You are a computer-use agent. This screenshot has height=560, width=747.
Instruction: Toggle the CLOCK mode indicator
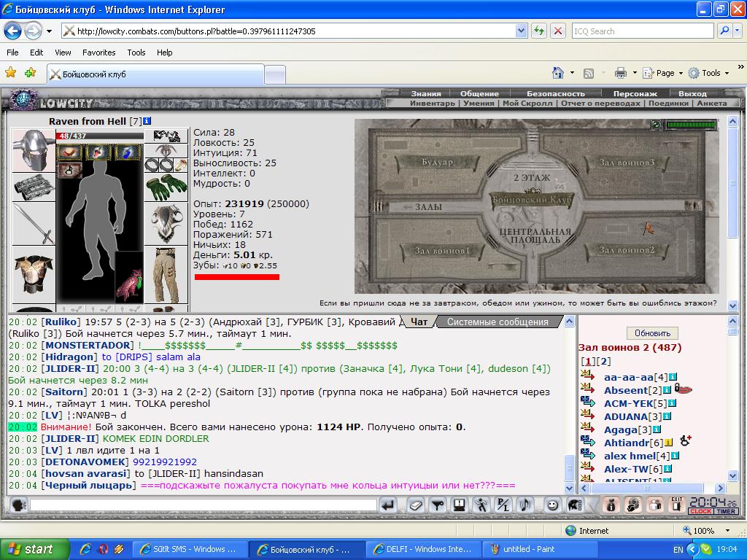[x=701, y=511]
